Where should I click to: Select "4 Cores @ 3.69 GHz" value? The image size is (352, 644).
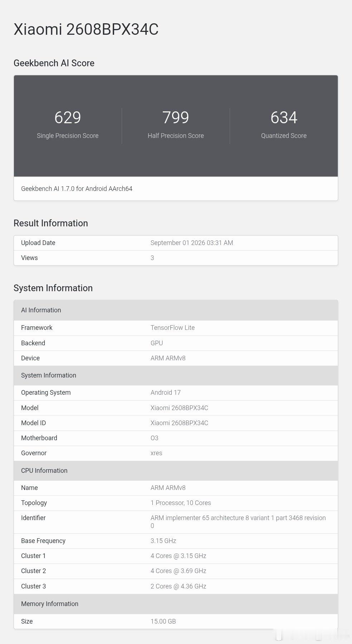point(179,571)
